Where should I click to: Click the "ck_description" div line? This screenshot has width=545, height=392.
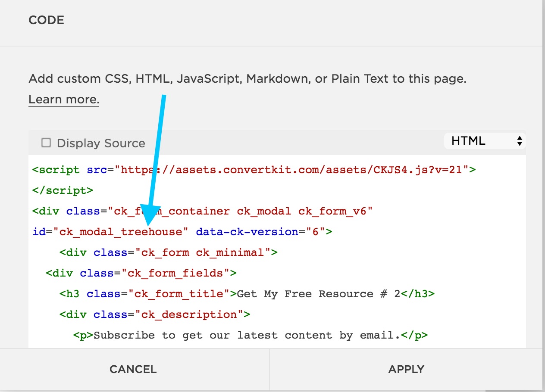155,314
